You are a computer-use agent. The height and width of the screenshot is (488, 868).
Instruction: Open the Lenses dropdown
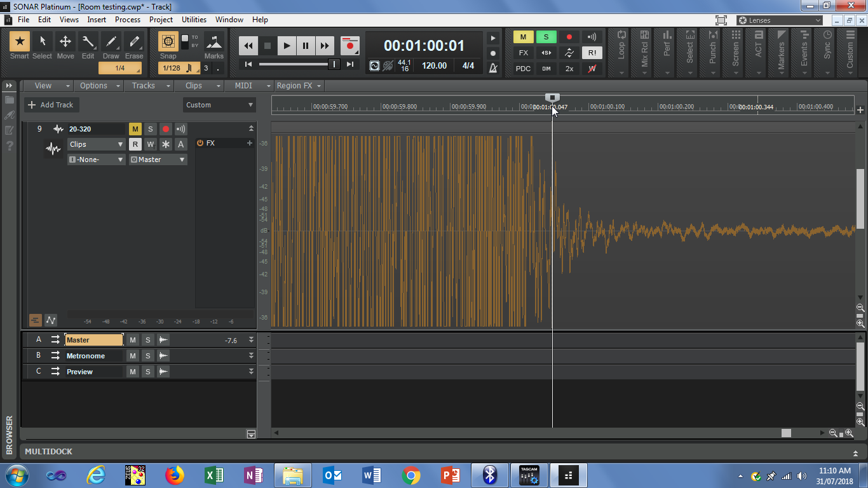tap(780, 20)
